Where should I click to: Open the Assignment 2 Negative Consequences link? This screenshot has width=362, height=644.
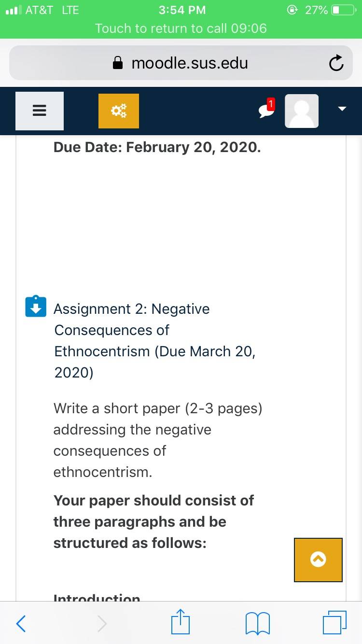[x=155, y=340]
